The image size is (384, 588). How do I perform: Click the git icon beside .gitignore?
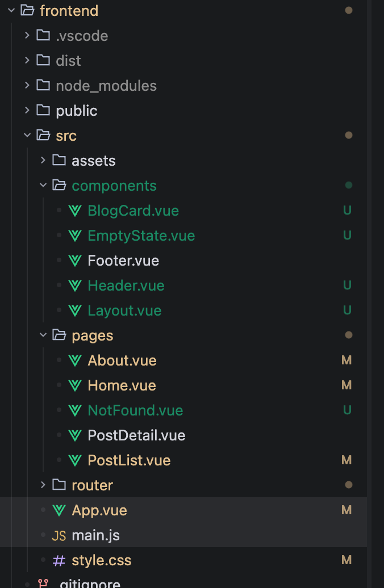[43, 583]
